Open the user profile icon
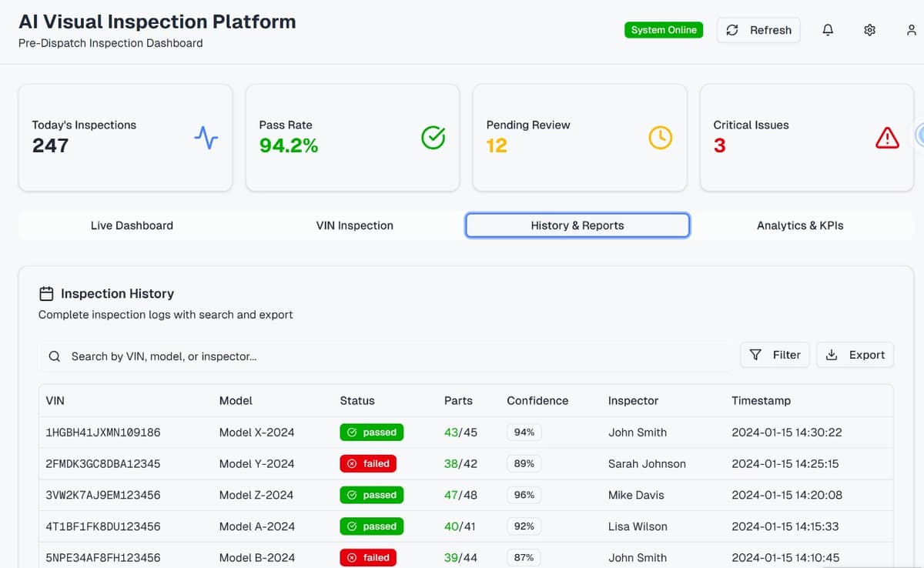The image size is (924, 568). (x=911, y=30)
